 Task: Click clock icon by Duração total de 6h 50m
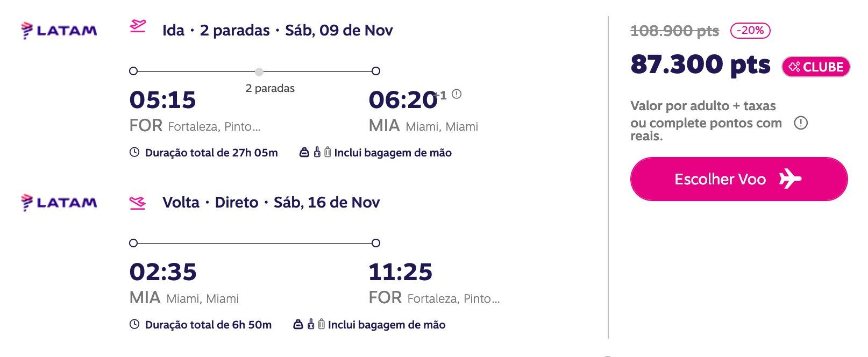point(134,324)
